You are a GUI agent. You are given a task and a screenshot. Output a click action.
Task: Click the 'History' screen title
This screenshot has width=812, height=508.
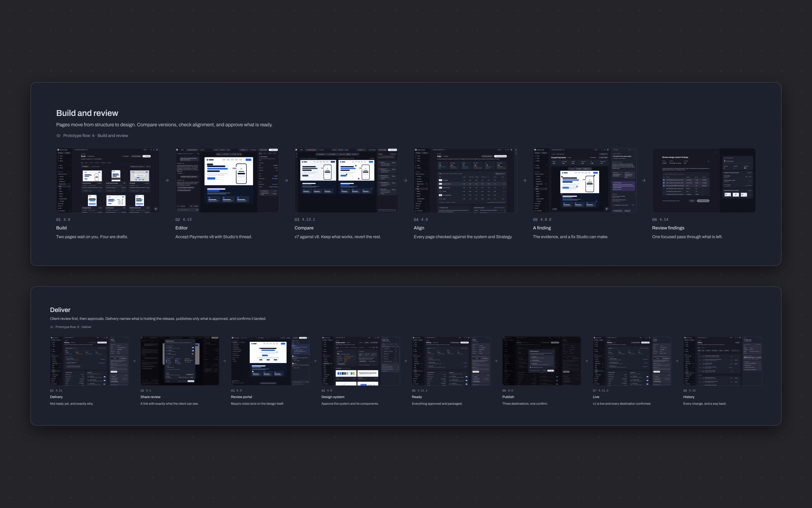click(x=689, y=397)
